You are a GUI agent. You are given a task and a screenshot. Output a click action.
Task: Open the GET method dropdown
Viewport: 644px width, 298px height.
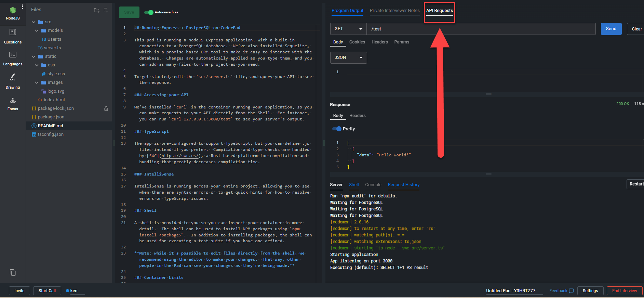point(348,29)
